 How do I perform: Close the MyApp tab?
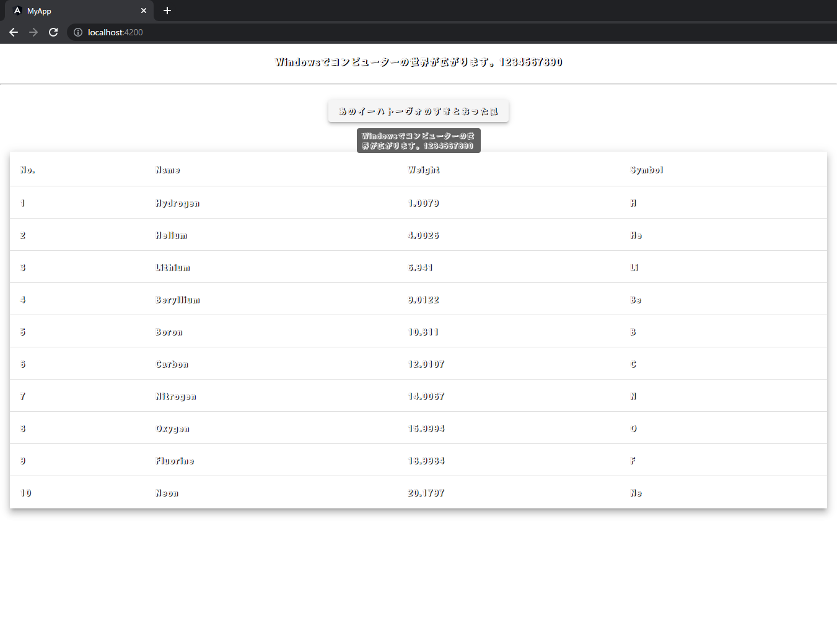tap(144, 11)
